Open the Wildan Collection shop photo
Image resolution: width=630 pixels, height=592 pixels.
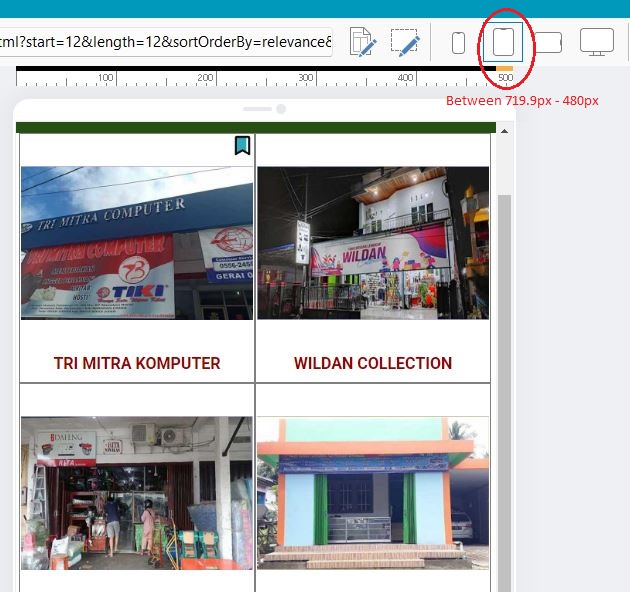point(373,243)
